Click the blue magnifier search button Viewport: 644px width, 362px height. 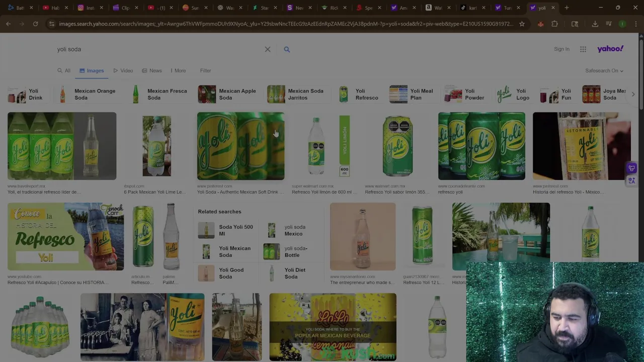tap(287, 49)
